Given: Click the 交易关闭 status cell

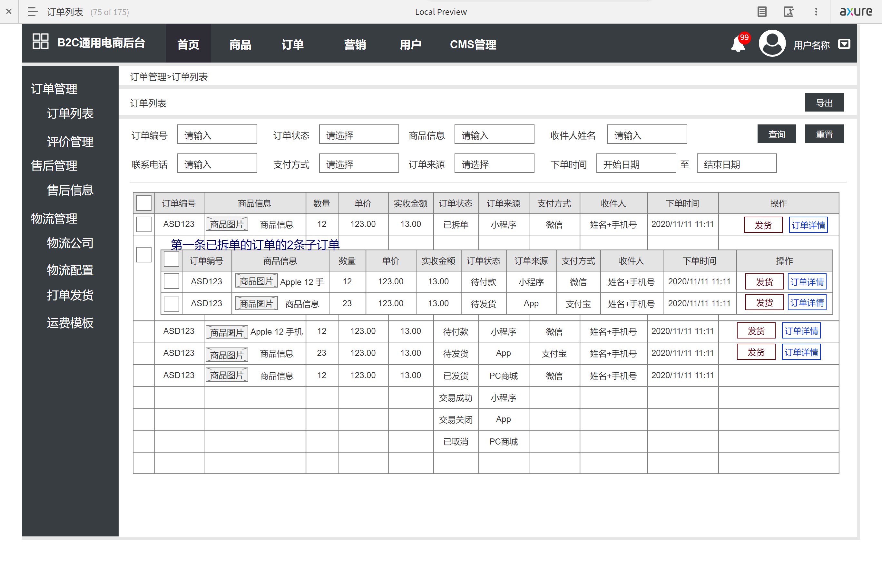Looking at the screenshot, I should (456, 419).
